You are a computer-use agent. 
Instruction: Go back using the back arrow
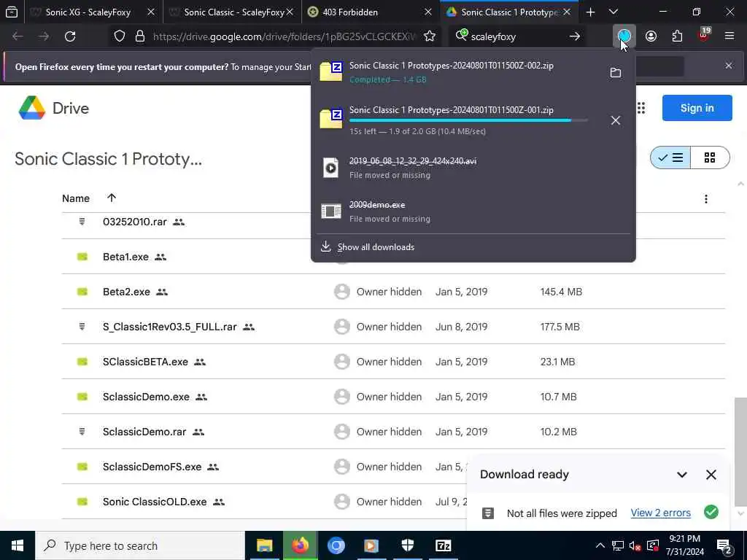point(18,36)
